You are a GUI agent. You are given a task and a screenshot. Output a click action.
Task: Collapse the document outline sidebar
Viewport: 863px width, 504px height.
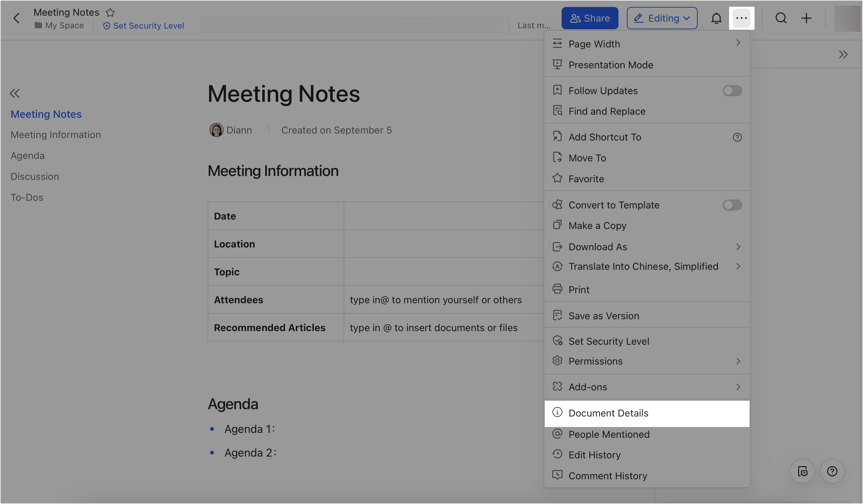15,93
